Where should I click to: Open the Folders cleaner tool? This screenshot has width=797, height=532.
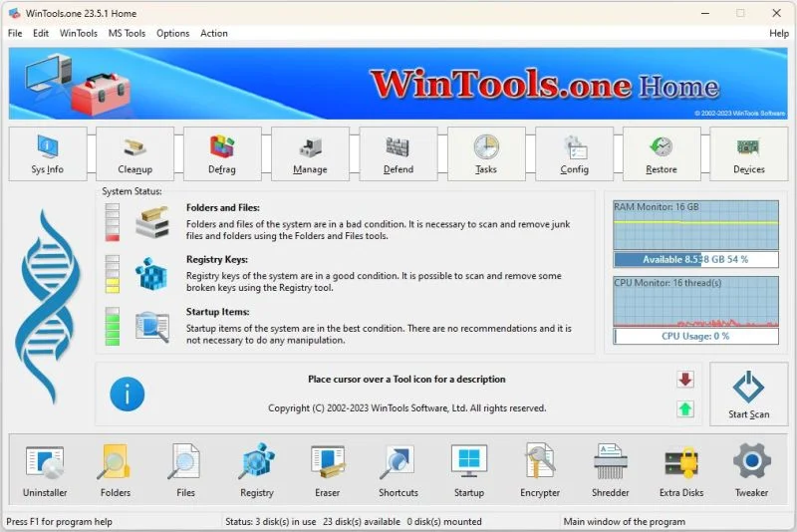pyautogui.click(x=116, y=470)
